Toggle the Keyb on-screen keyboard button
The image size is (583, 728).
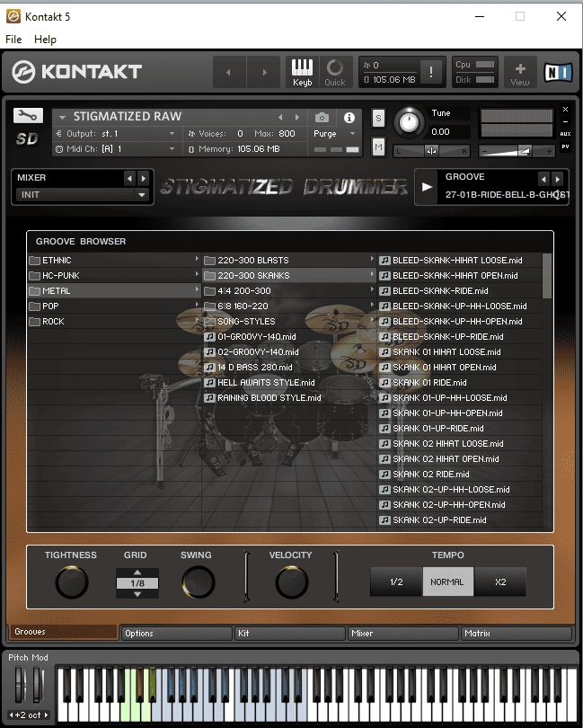pyautogui.click(x=302, y=72)
